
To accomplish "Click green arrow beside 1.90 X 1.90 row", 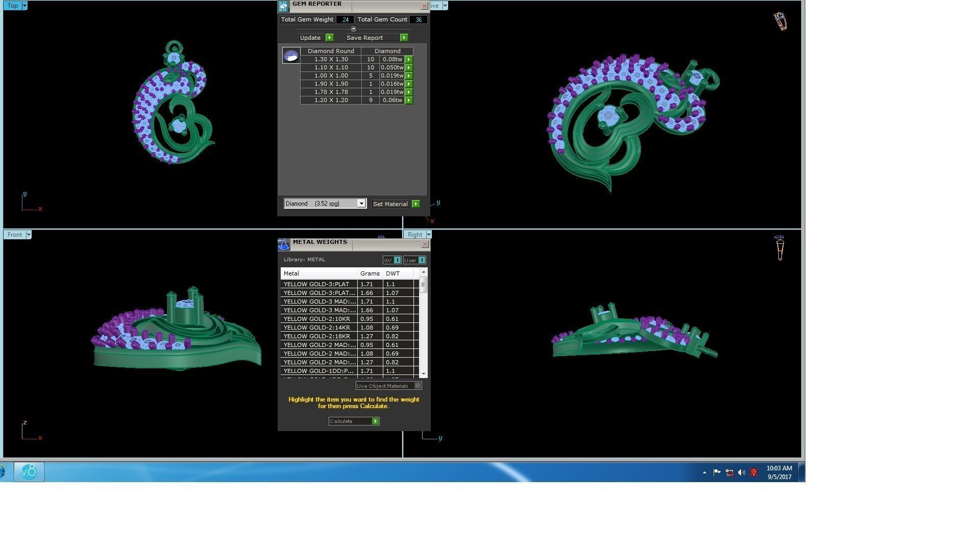I will click(409, 84).
